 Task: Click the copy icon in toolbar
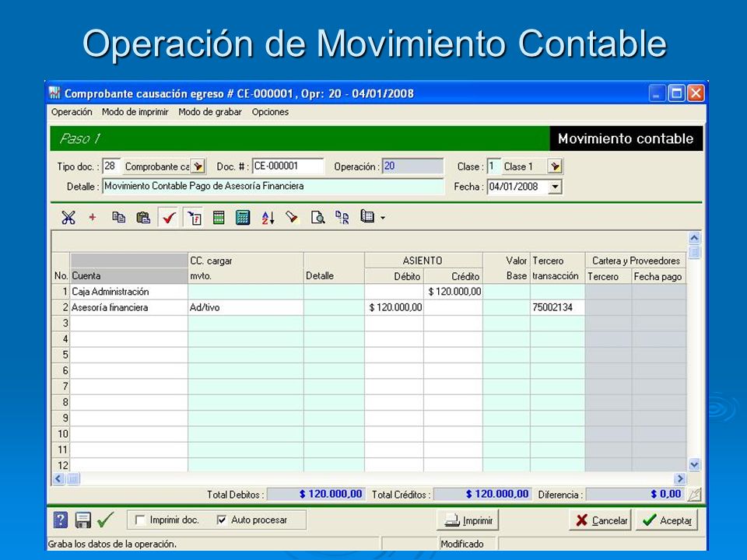(x=118, y=218)
